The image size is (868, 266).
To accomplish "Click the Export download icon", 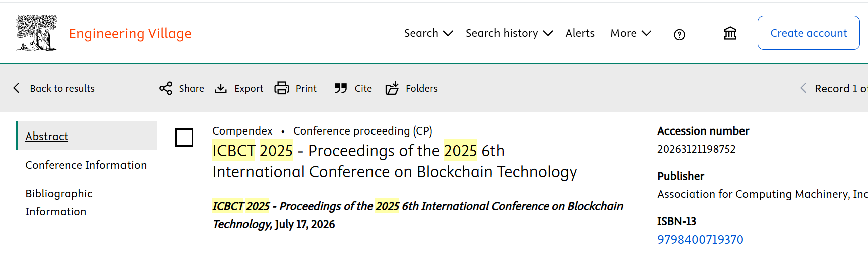I will coord(221,88).
